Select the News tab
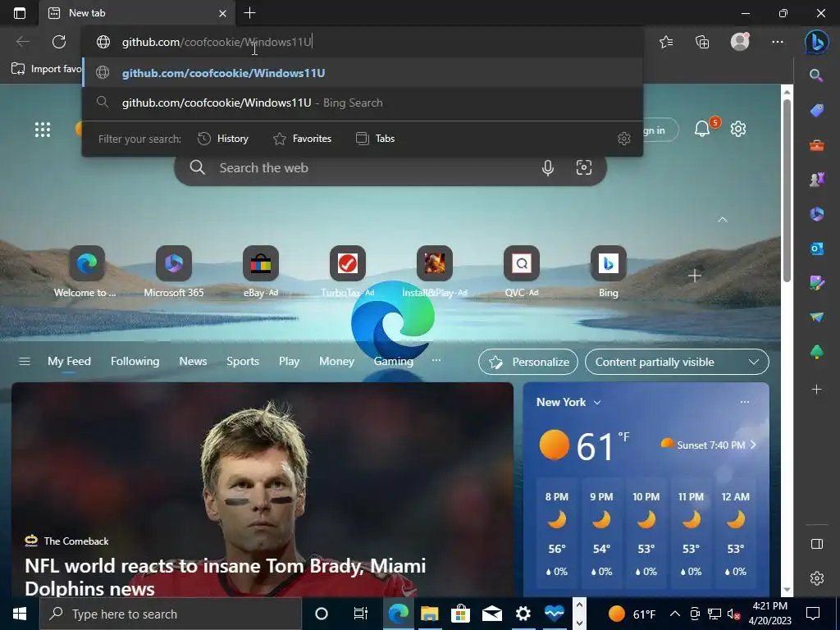The image size is (840, 630). (x=193, y=362)
